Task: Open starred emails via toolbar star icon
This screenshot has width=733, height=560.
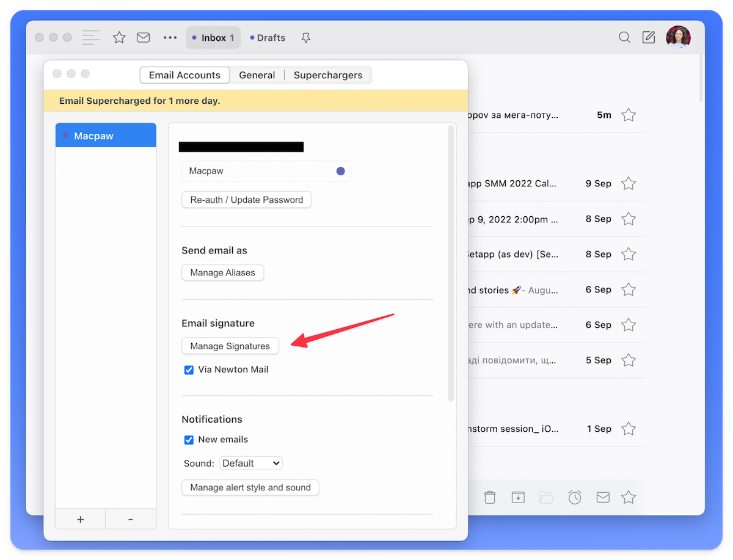Action: coord(119,37)
